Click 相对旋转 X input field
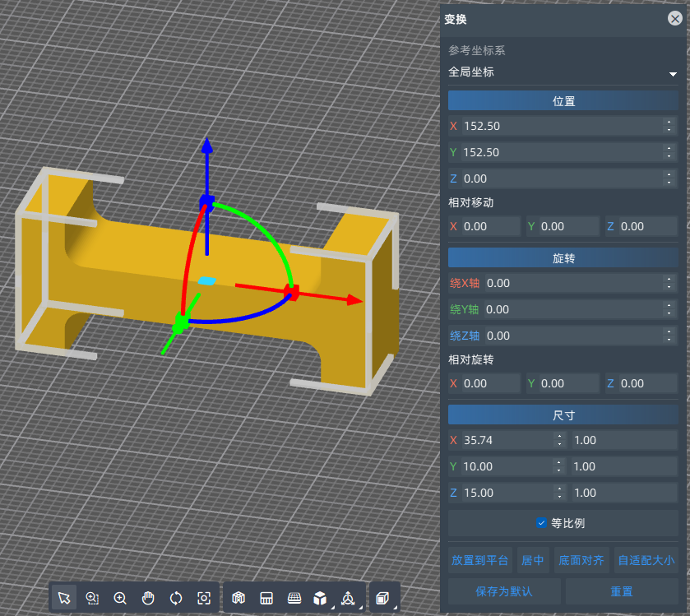This screenshot has width=690, height=616. point(491,384)
